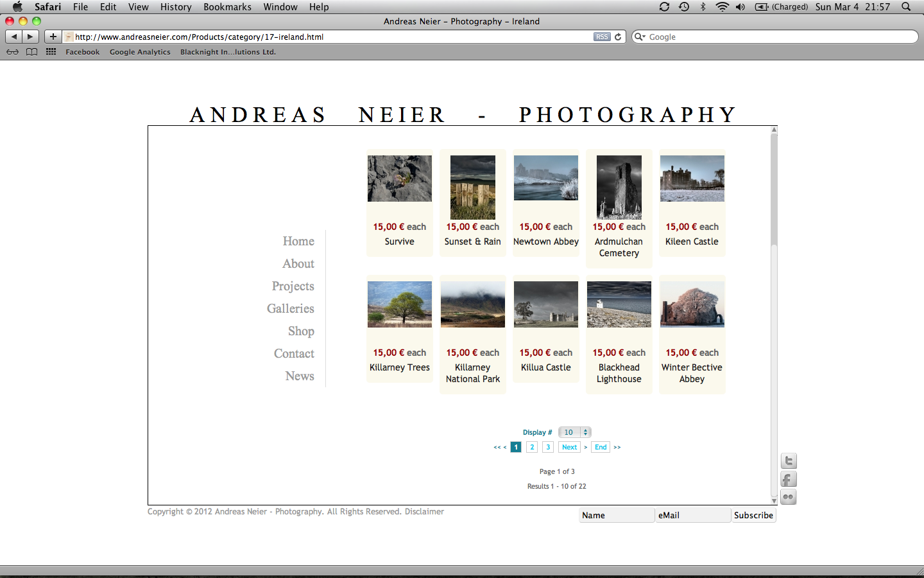
Task: Click the add bookmark plus button
Action: (x=53, y=37)
